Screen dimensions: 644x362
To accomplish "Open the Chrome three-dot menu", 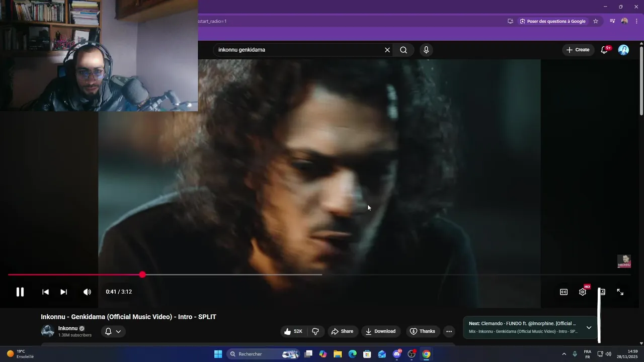I will click(636, 21).
